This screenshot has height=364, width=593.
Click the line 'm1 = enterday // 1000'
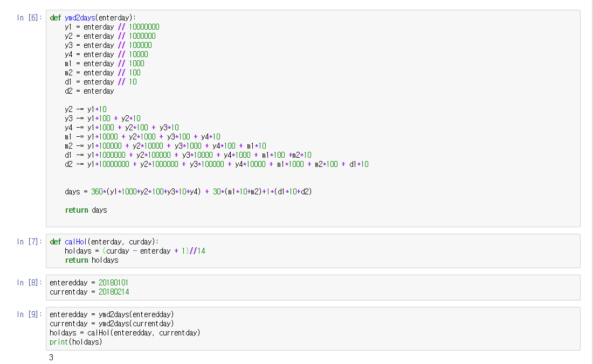click(105, 64)
